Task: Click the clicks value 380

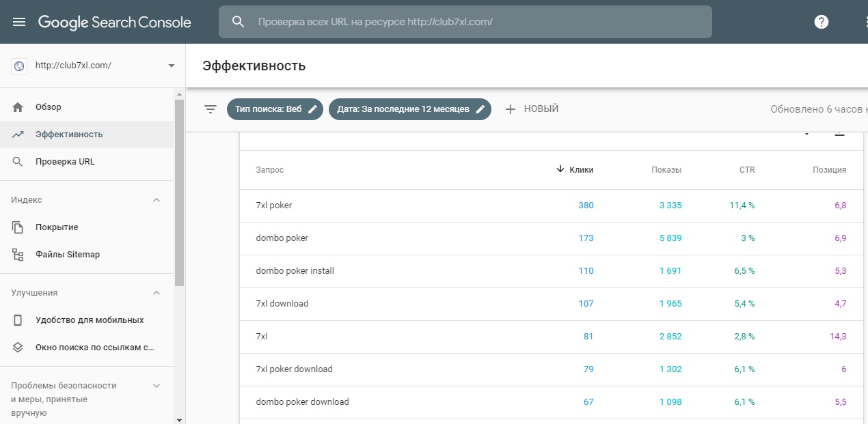Action: tap(586, 206)
